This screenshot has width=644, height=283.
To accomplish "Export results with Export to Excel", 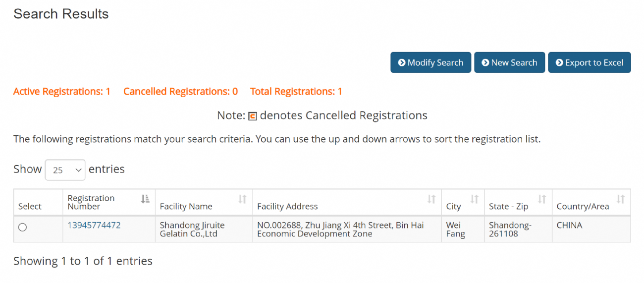I will pyautogui.click(x=589, y=62).
